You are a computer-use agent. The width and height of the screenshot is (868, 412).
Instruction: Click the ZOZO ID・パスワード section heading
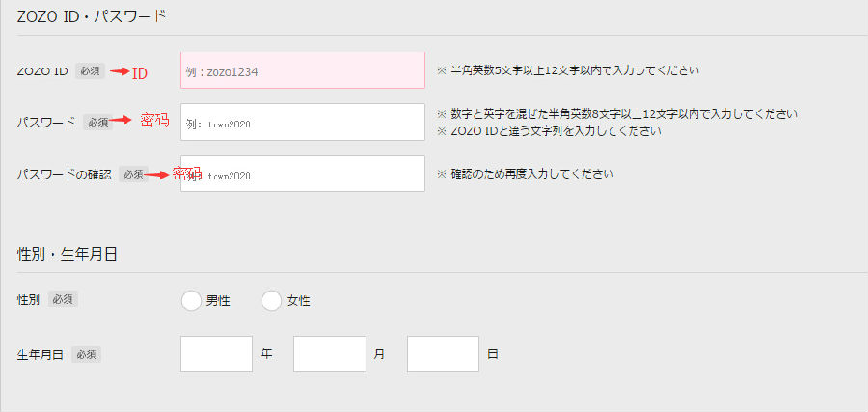92,15
